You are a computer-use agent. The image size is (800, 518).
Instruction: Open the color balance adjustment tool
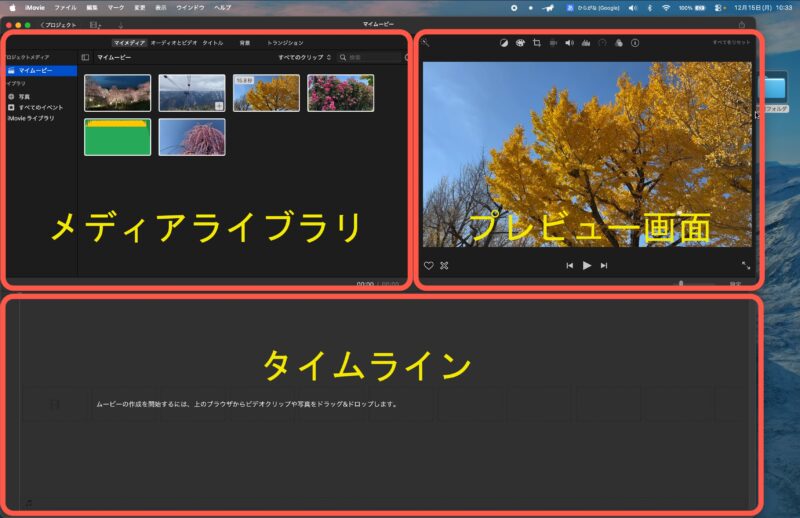click(x=503, y=43)
